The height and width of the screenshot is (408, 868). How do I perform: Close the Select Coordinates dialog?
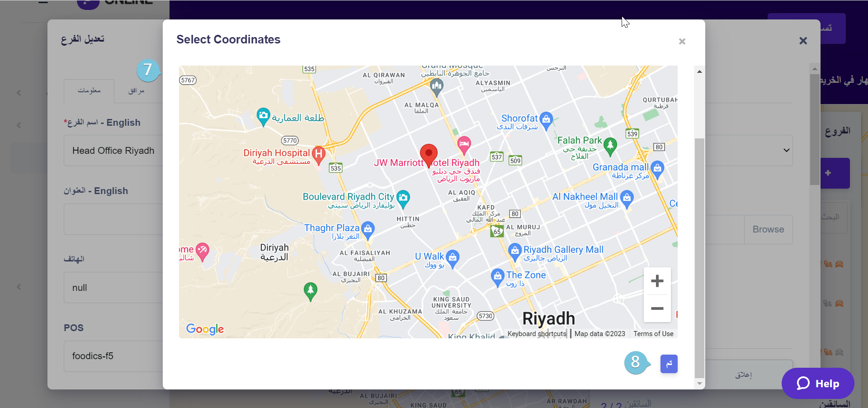pyautogui.click(x=682, y=42)
